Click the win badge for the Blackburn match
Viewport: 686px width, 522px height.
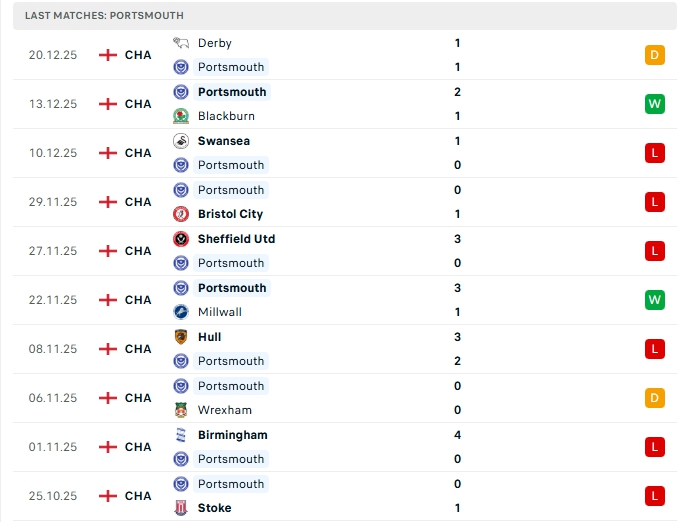point(655,104)
